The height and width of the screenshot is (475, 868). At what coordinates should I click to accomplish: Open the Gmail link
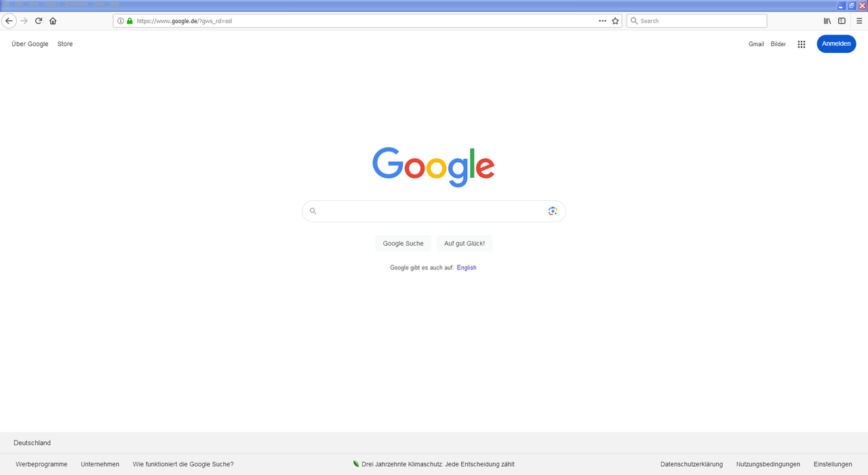click(x=756, y=44)
